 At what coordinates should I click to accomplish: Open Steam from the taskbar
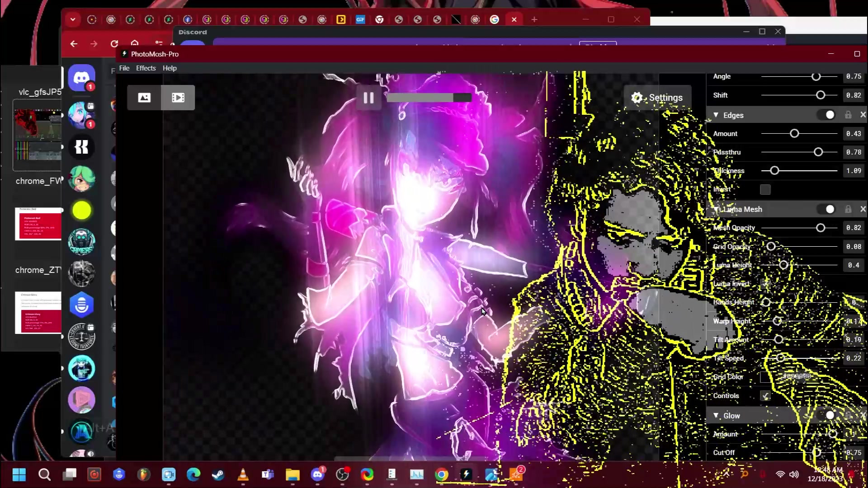(x=218, y=474)
